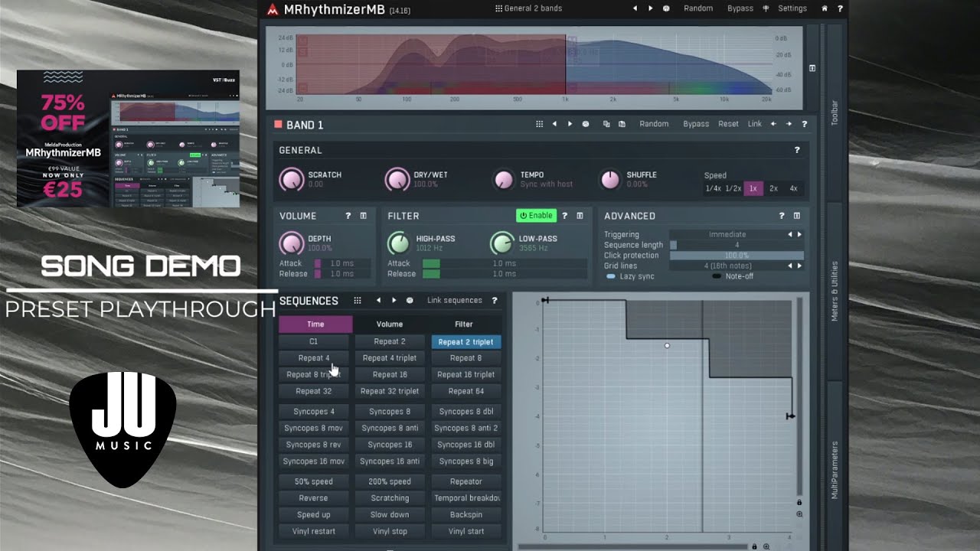The height and width of the screenshot is (551, 980).
Task: Open global help question mark in title bar
Action: pyautogui.click(x=840, y=8)
